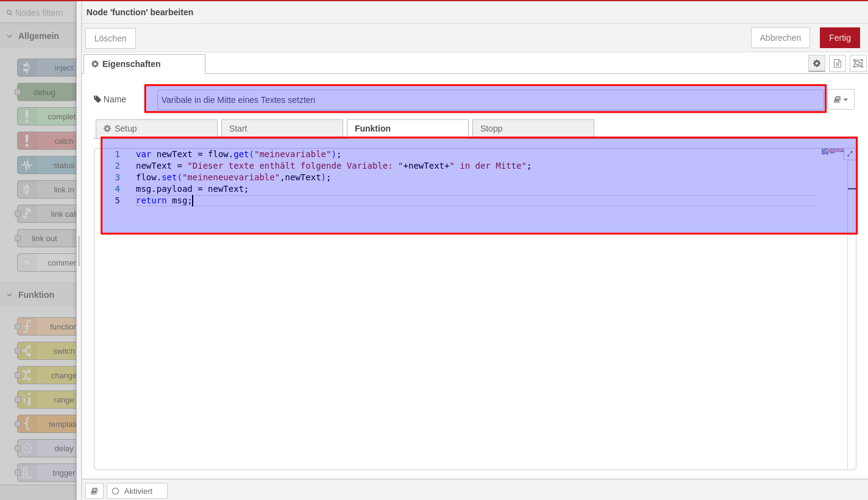Select the catch node icon
The image size is (868, 500).
(x=27, y=141)
